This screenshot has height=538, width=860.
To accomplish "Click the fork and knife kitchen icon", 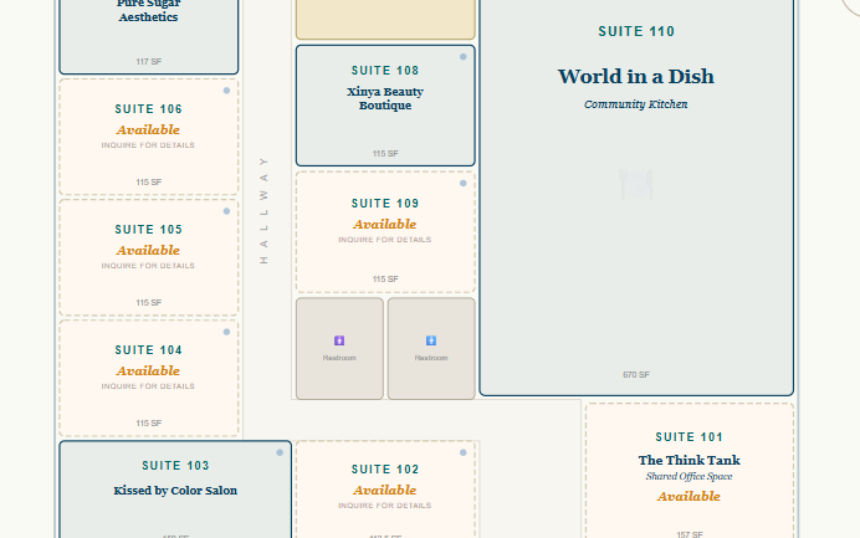I will pos(635,183).
